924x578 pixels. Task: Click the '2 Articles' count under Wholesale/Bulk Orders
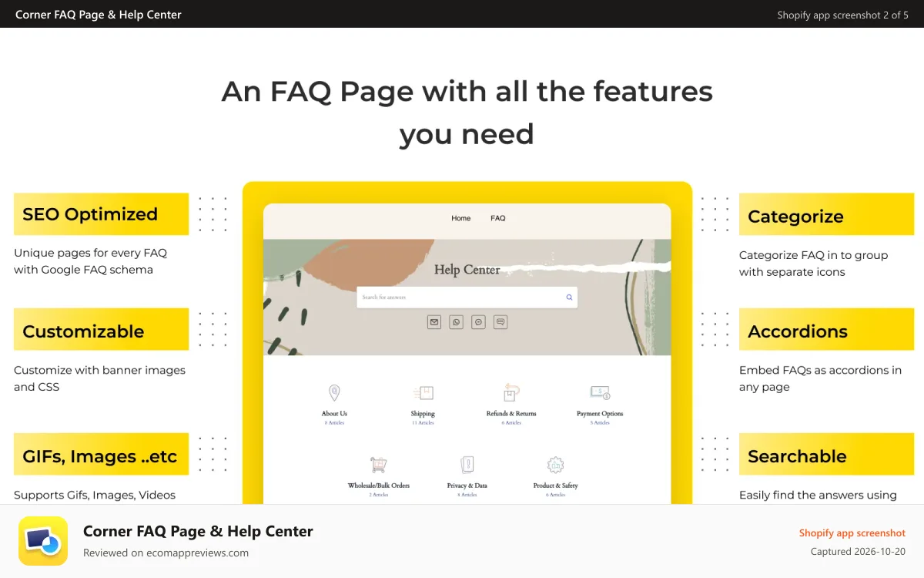pyautogui.click(x=379, y=495)
